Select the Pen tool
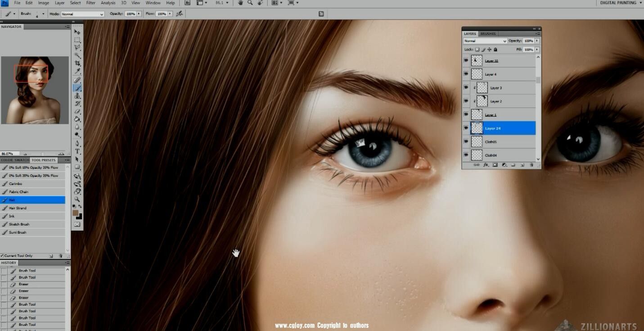Screen dimensions: 644x331 pos(77,144)
